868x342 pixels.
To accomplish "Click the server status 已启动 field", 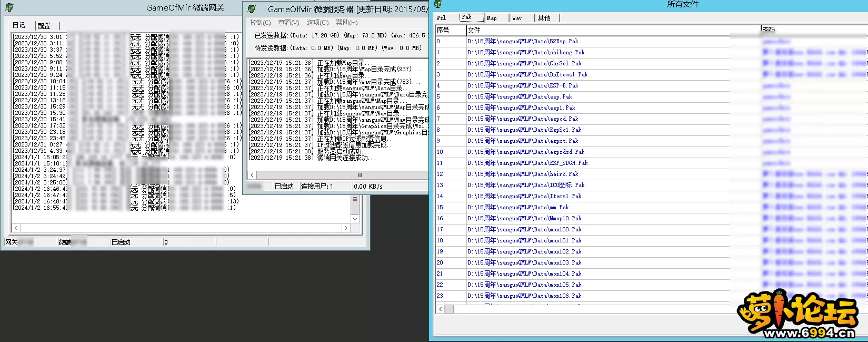I will pyautogui.click(x=286, y=186).
